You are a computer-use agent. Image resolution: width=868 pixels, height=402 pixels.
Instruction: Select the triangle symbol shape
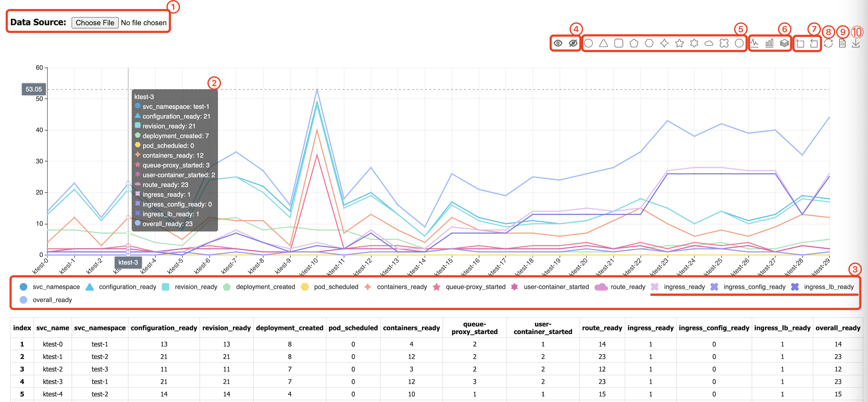pyautogui.click(x=604, y=44)
